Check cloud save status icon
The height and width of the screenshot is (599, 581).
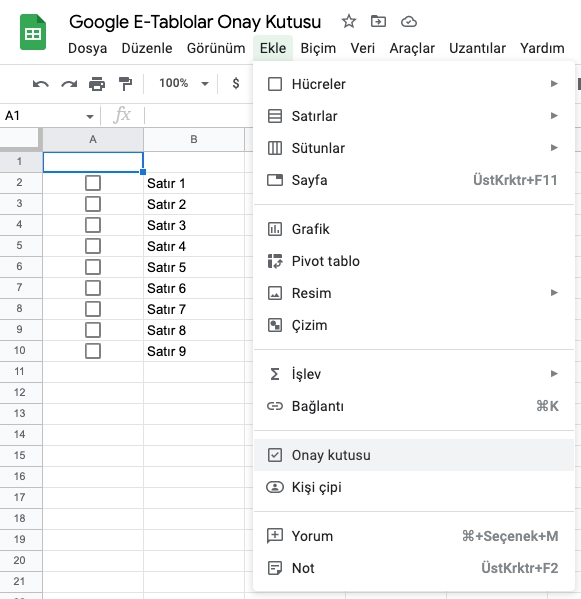[x=408, y=22]
